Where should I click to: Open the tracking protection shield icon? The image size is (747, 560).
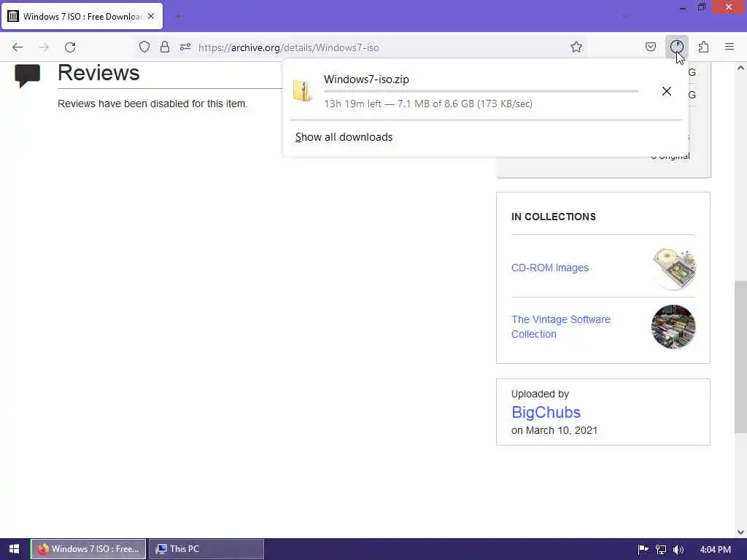(144, 47)
